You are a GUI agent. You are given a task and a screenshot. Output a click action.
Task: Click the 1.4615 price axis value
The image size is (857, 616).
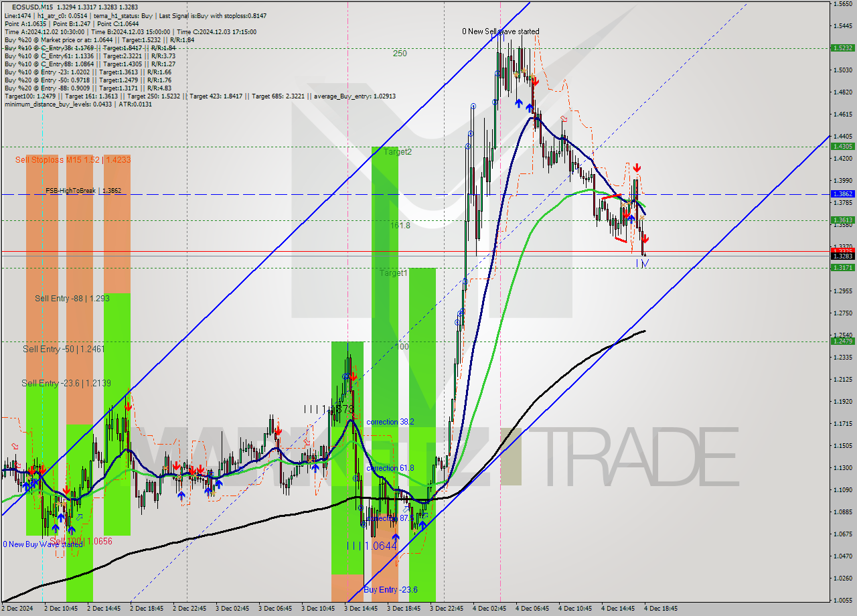(x=842, y=114)
